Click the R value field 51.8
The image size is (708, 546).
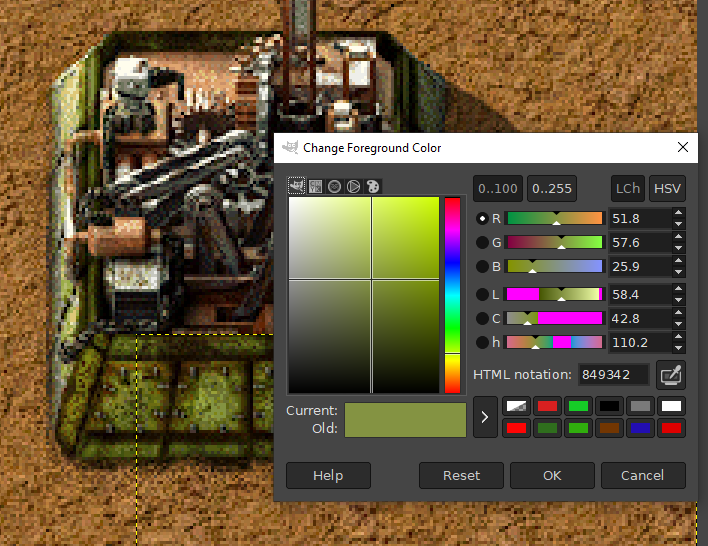pyautogui.click(x=640, y=219)
